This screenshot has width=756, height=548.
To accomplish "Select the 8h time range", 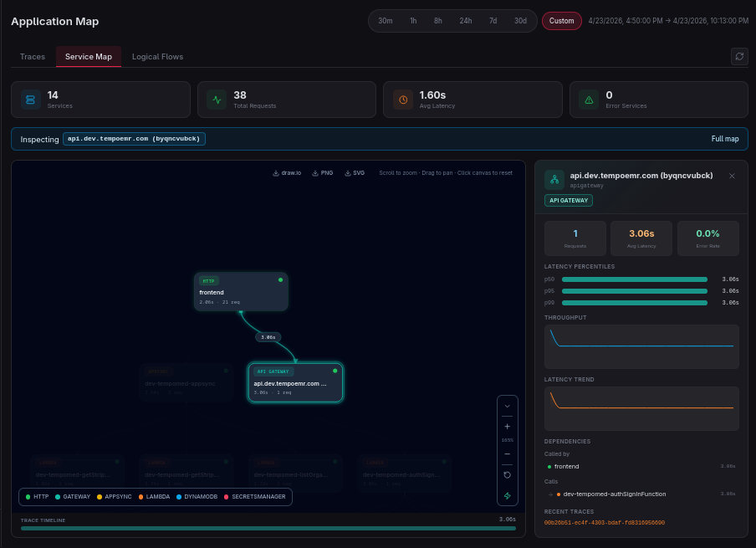I will 437,21.
